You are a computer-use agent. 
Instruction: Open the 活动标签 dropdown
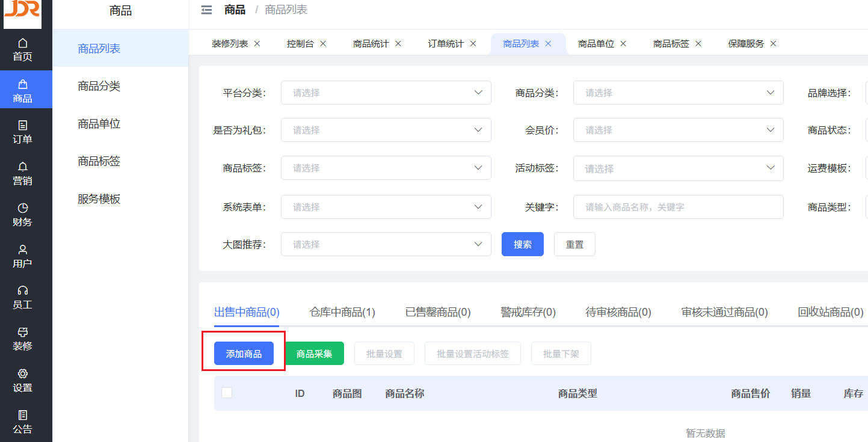(x=679, y=168)
